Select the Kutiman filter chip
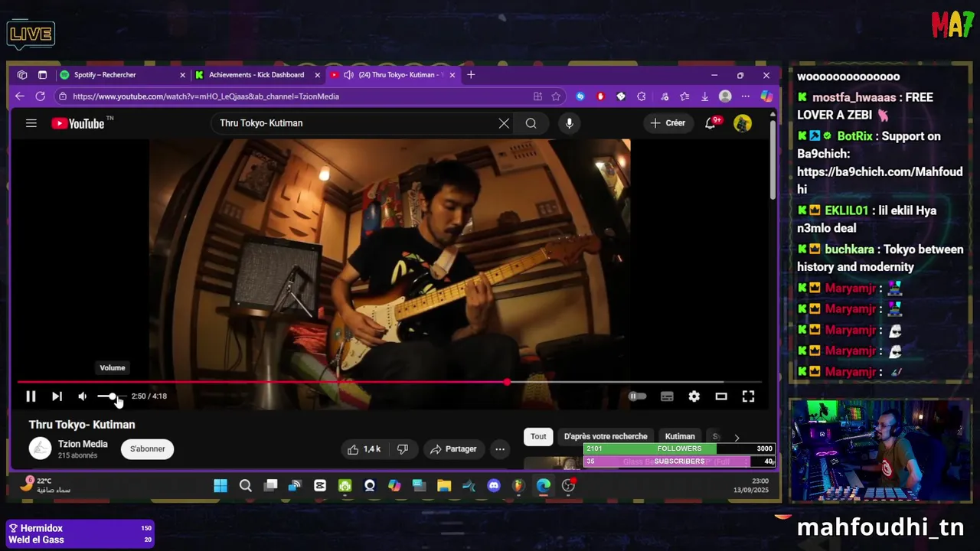This screenshot has width=980, height=551. point(680,436)
